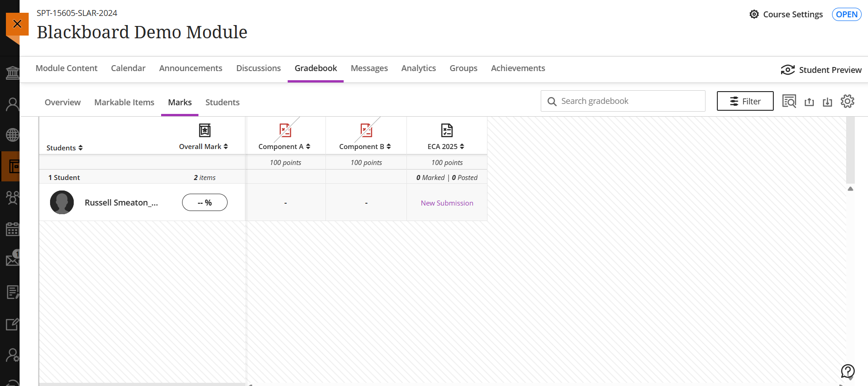Image resolution: width=868 pixels, height=386 pixels.
Task: Switch to gradebook Overview sub-tab
Action: (63, 102)
